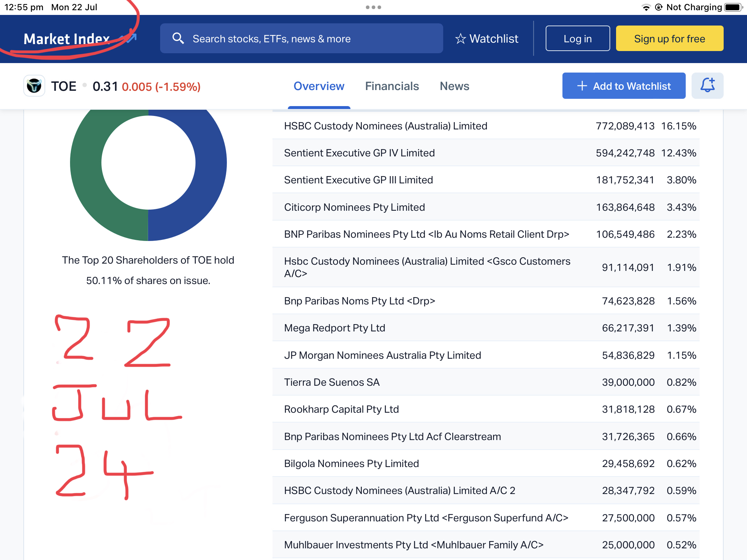Select JP Morgan Nominees Australia row
Screen dimensions: 747x560
coord(486,355)
